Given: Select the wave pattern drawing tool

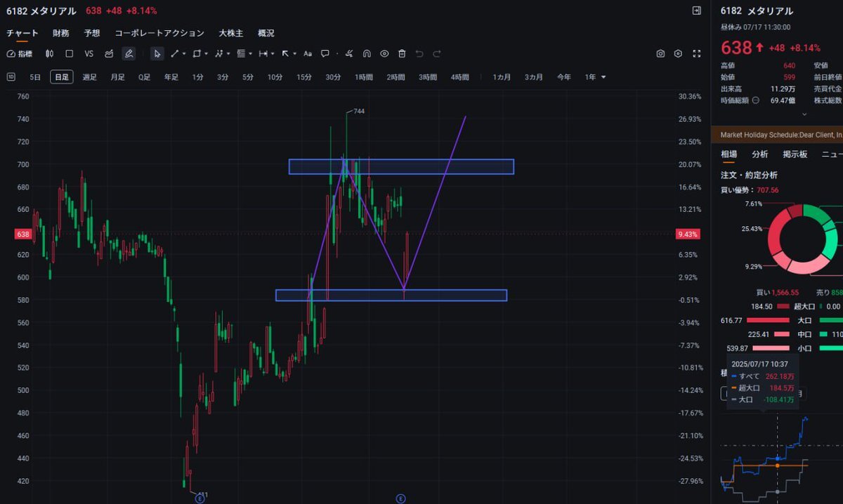Looking at the screenshot, I should (219, 53).
